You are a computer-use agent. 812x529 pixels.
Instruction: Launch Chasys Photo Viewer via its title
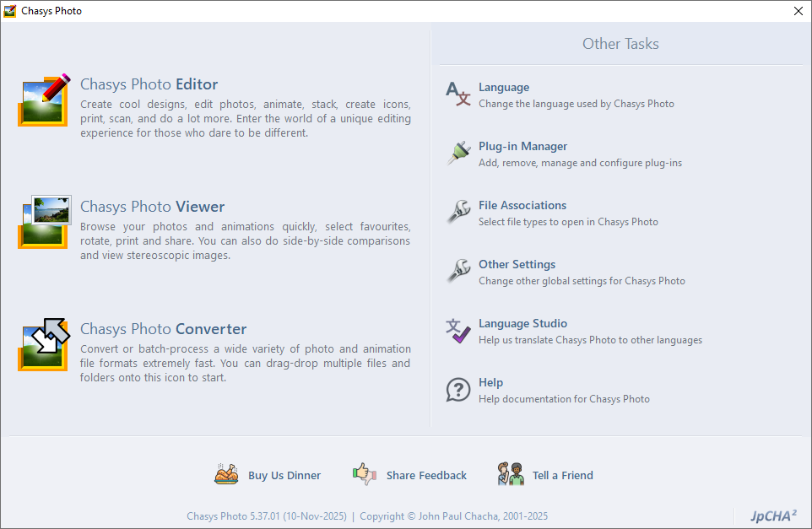(152, 207)
